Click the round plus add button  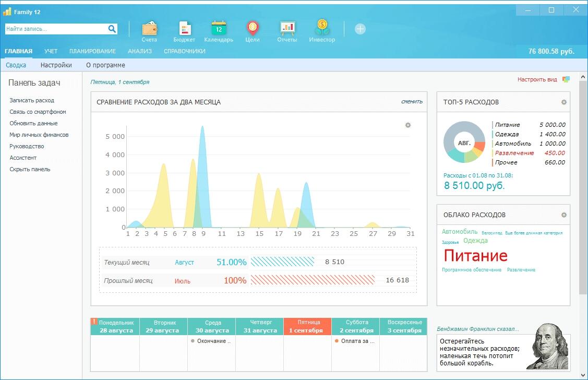[x=360, y=29]
